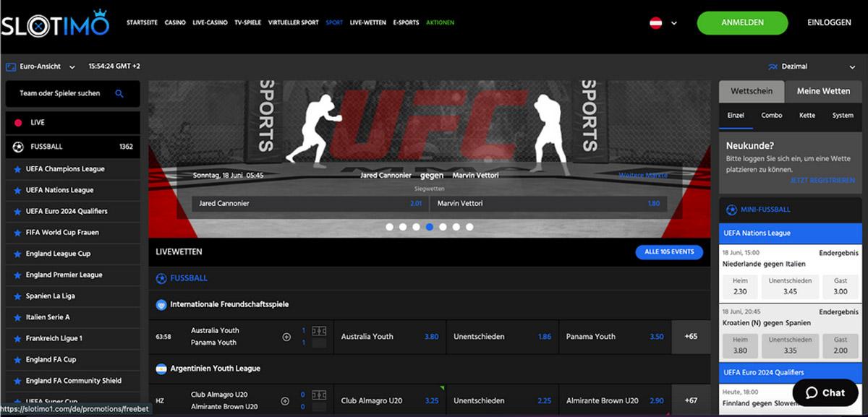Screen dimensions: 868x417
Task: Click the Austrian flag language icon
Action: tap(656, 22)
